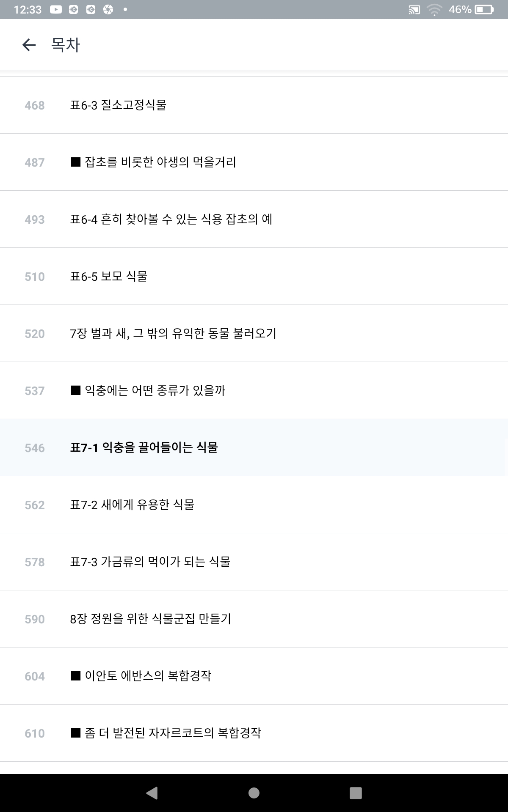Image resolution: width=508 pixels, height=812 pixels.
Task: Tap the back arrow next to 목차
Action: (29, 45)
